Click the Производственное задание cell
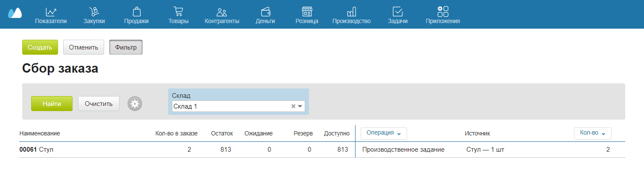 coord(403,150)
